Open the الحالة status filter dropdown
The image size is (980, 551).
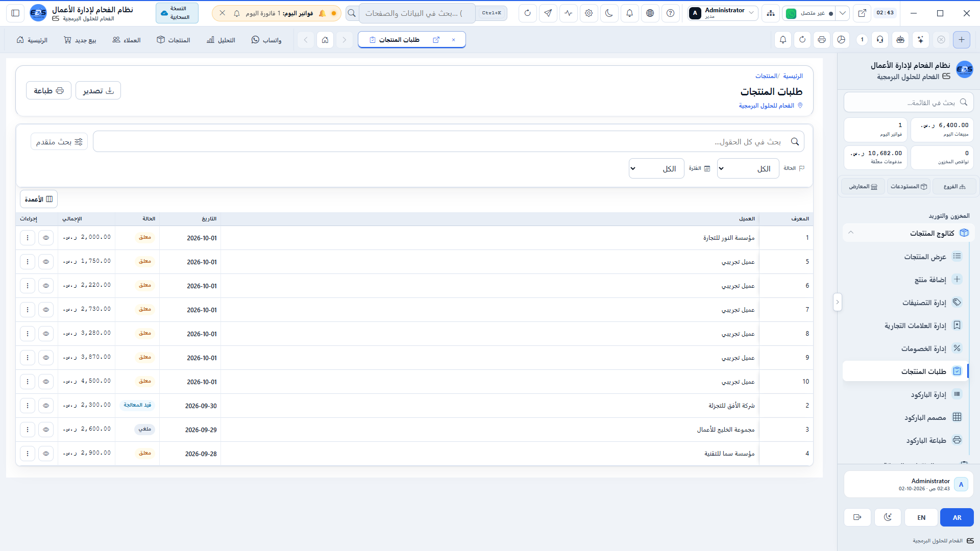[x=748, y=169]
